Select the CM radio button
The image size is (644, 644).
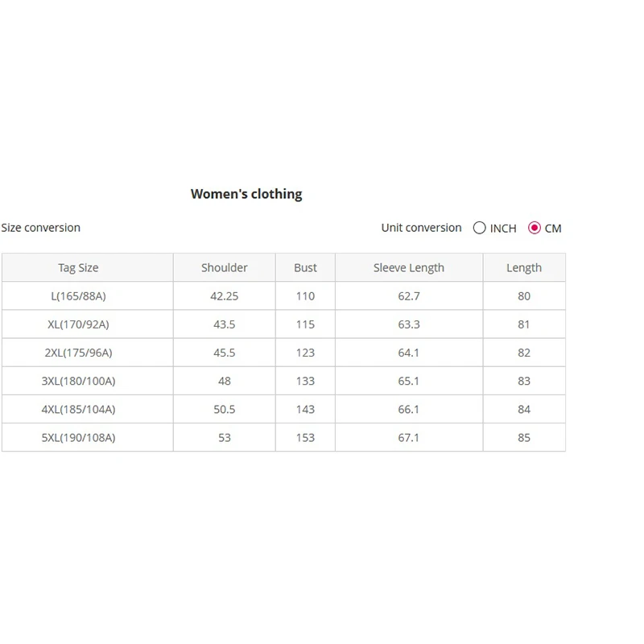click(x=535, y=228)
